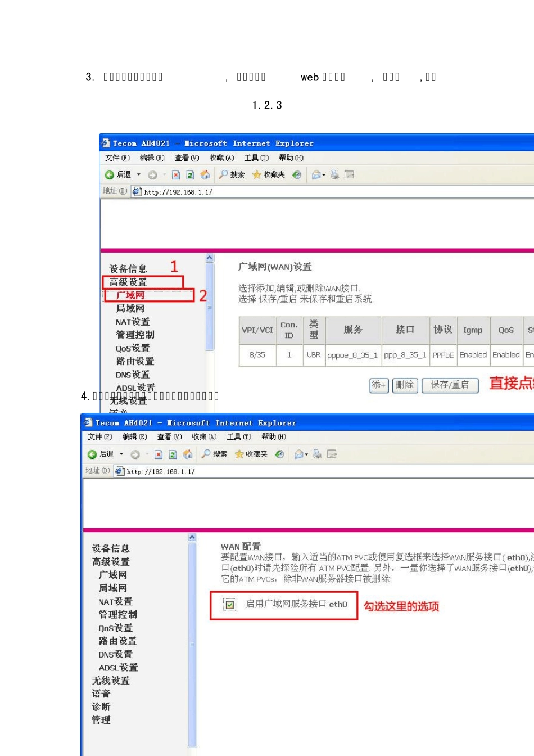Click Back button in upper WAN设置 browser window
Image resolution: width=534 pixels, height=756 pixels.
click(117, 175)
